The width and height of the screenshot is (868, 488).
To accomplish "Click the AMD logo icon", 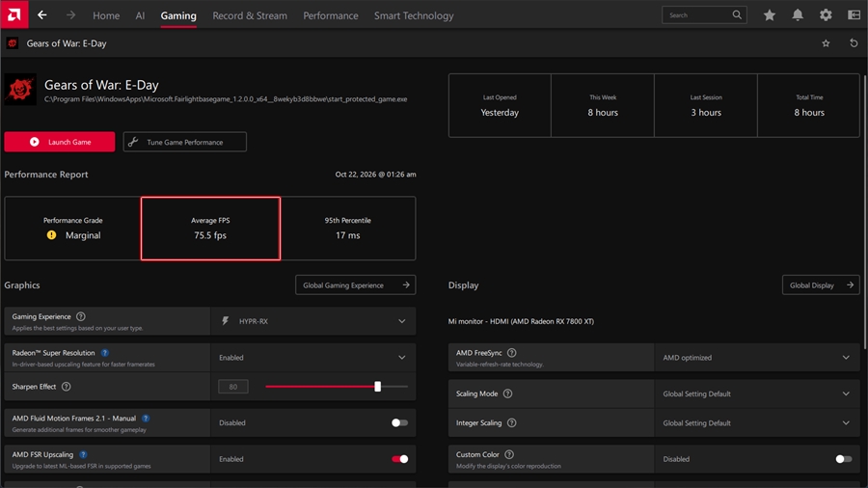I will point(14,14).
